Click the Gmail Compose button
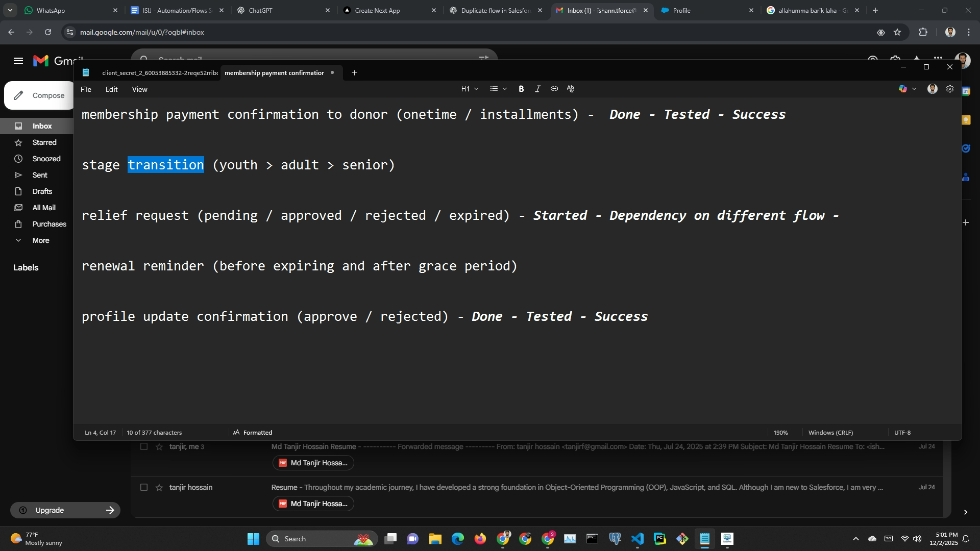980x551 pixels. pyautogui.click(x=40, y=95)
